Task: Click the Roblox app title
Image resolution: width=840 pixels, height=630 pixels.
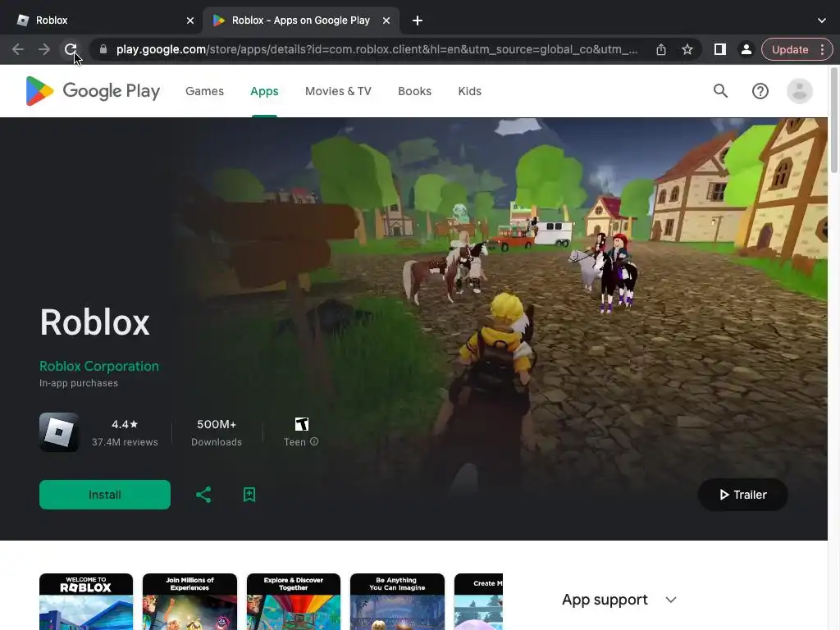Action: pyautogui.click(x=95, y=322)
